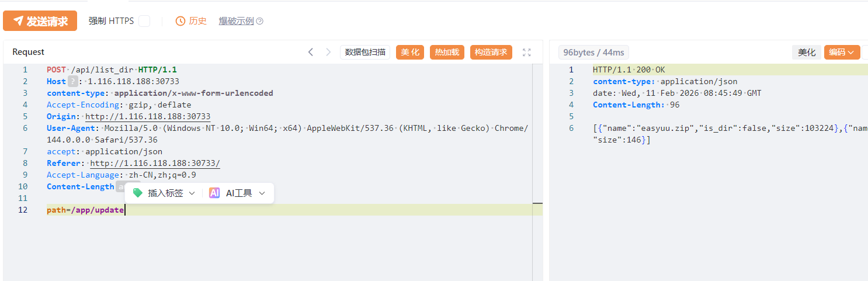The height and width of the screenshot is (281, 868).
Task: Toggle 美化 beautify in Request panel
Action: click(410, 52)
